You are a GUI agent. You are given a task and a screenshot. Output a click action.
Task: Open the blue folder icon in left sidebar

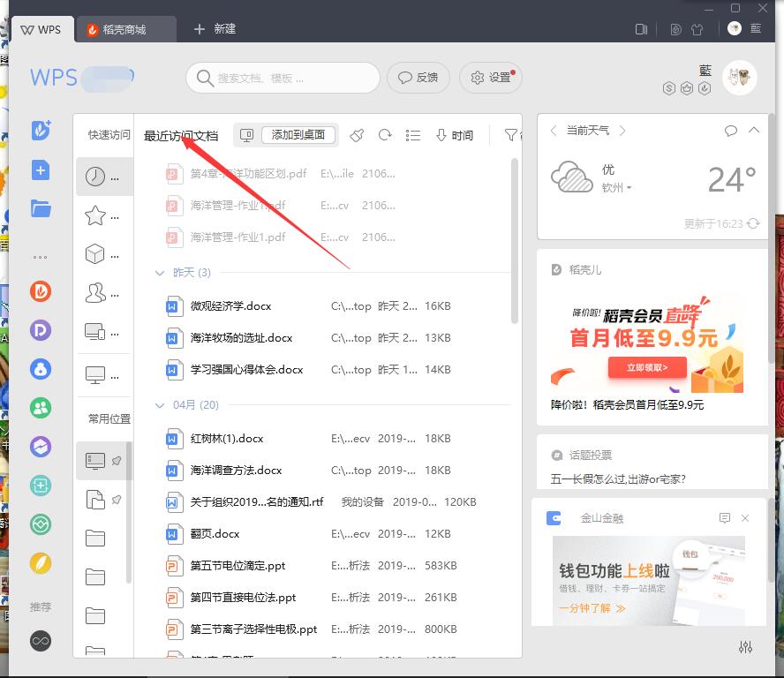[41, 209]
